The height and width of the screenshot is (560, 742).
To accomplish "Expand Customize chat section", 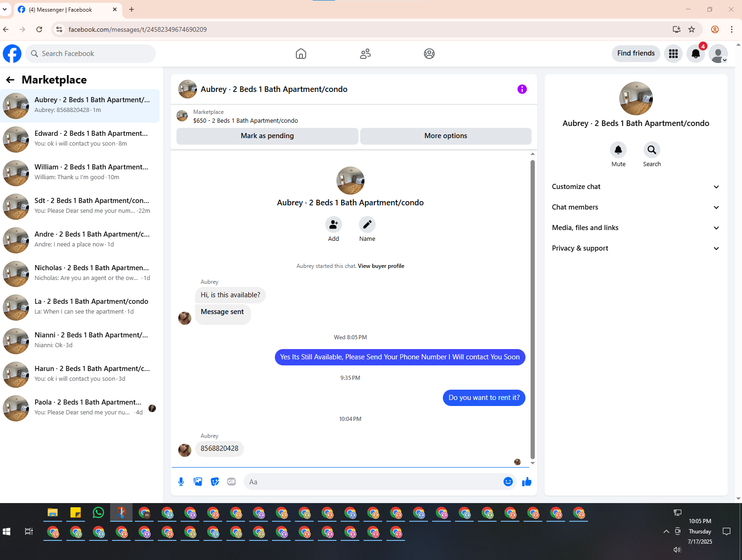I will [x=636, y=187].
